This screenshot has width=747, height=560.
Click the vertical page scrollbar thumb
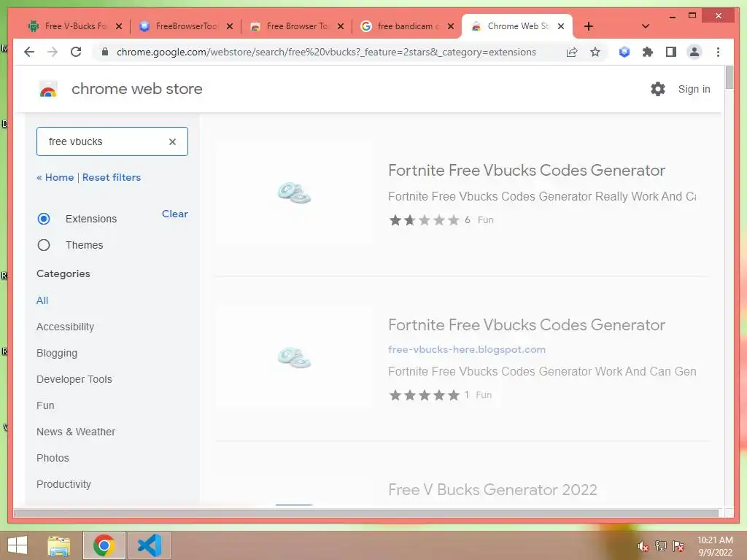729,77
